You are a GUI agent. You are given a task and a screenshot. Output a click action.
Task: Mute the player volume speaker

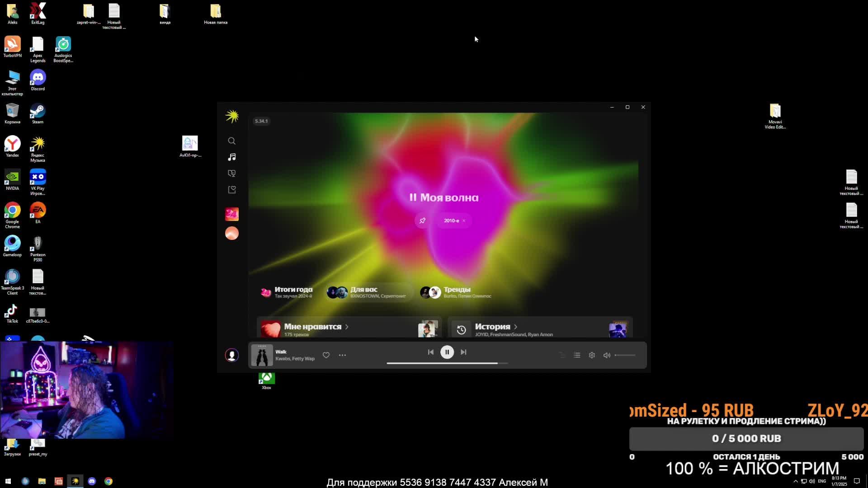607,355
